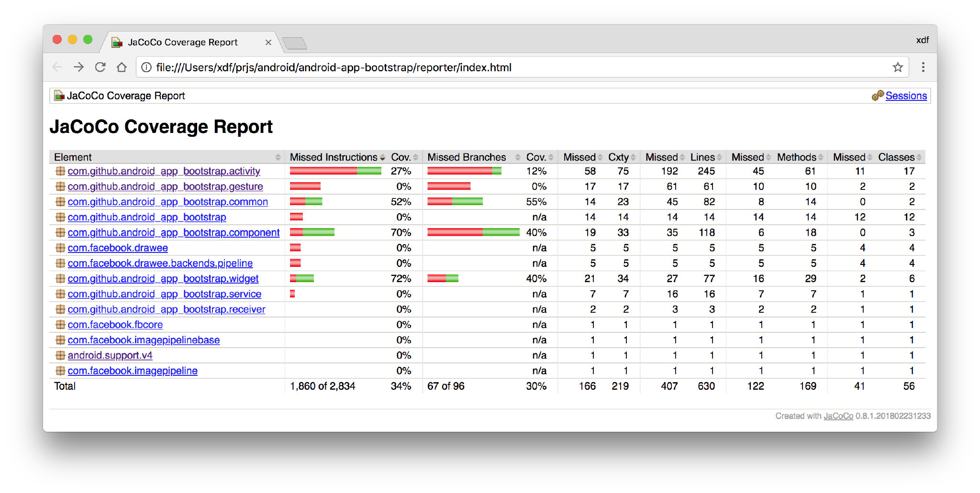Click the browser reload icon
This screenshot has width=980, height=493.
(100, 67)
